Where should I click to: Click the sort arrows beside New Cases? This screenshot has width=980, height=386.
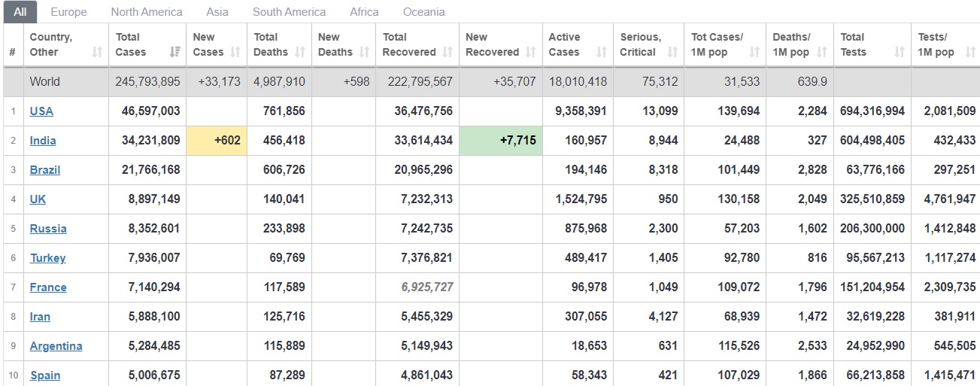pos(235,52)
